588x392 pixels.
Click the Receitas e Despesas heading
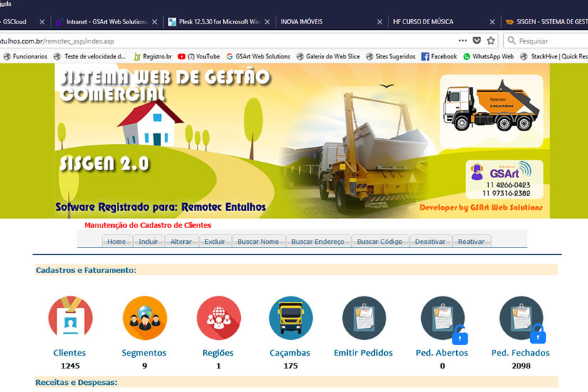pos(76,382)
